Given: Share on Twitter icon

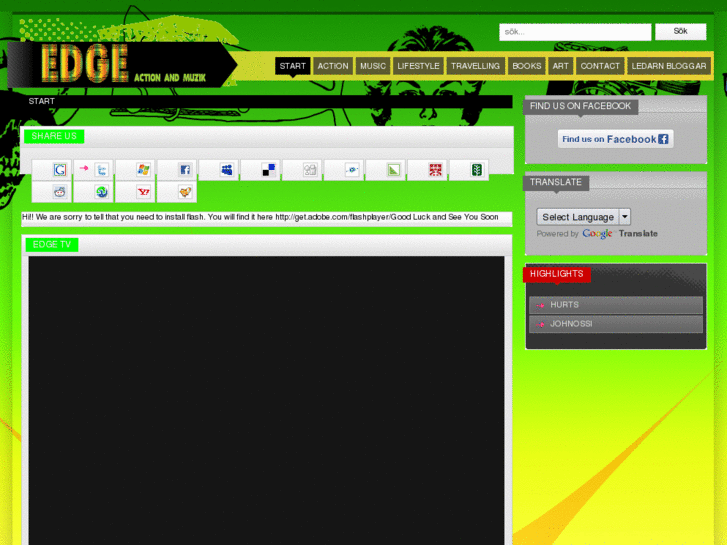Looking at the screenshot, I should [102, 170].
